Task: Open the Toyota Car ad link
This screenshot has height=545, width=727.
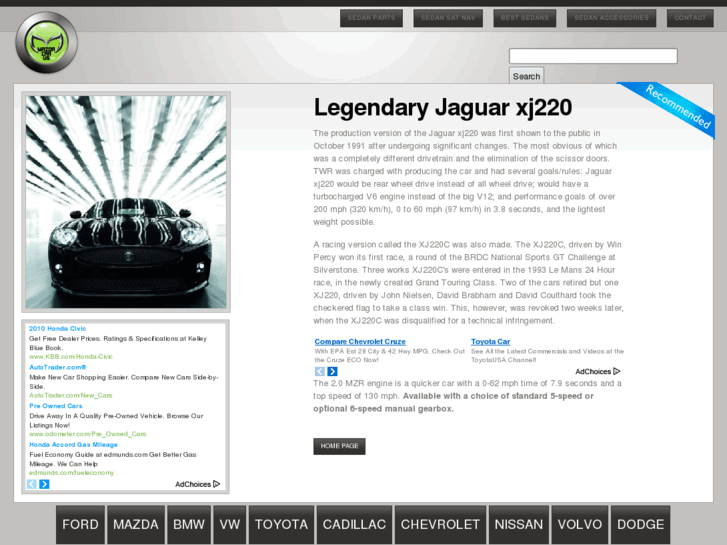Action: point(491,341)
